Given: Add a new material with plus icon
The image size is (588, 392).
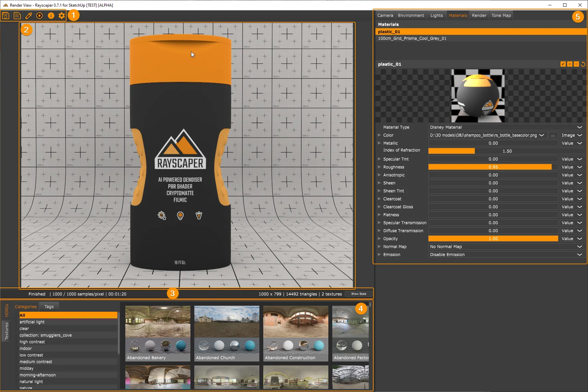Looking at the screenshot, I should [570, 64].
